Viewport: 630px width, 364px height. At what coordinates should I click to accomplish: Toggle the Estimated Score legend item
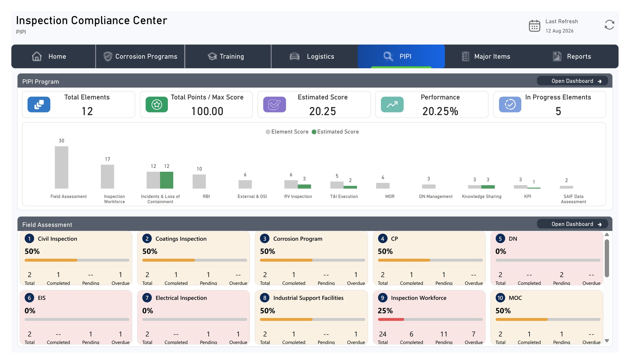[x=335, y=132]
